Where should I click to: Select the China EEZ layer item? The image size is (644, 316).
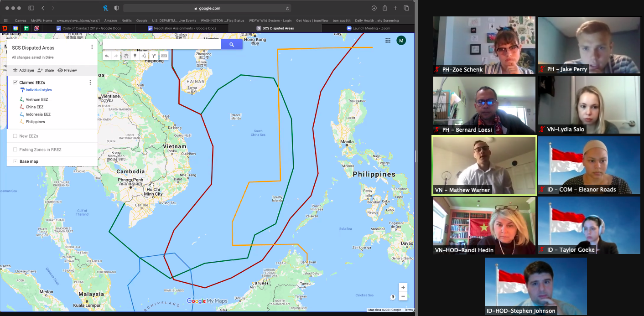point(34,107)
